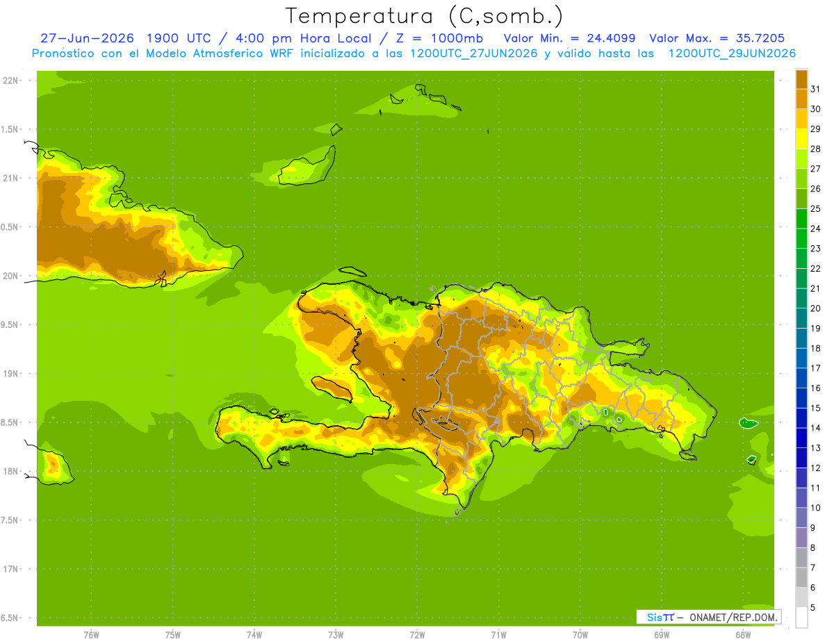Click teal legend swatch between 19 and 20
Screen dimensions: 834x644
click(802, 318)
